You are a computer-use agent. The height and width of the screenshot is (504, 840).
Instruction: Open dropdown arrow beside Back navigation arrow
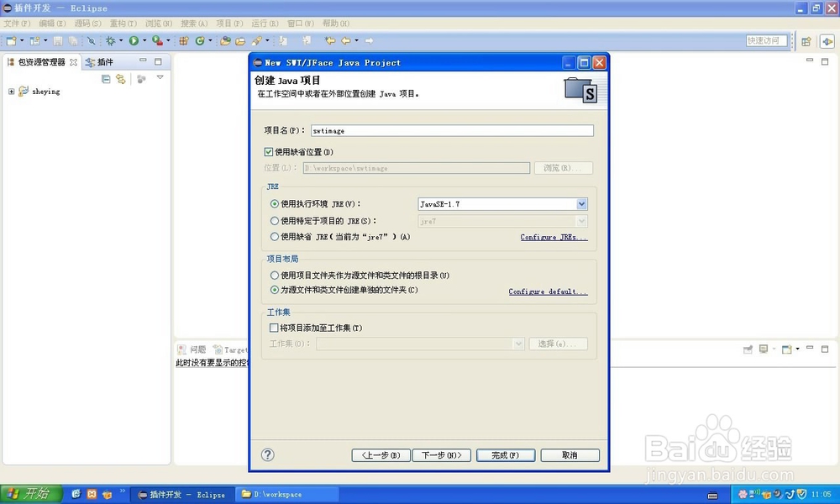(x=357, y=40)
